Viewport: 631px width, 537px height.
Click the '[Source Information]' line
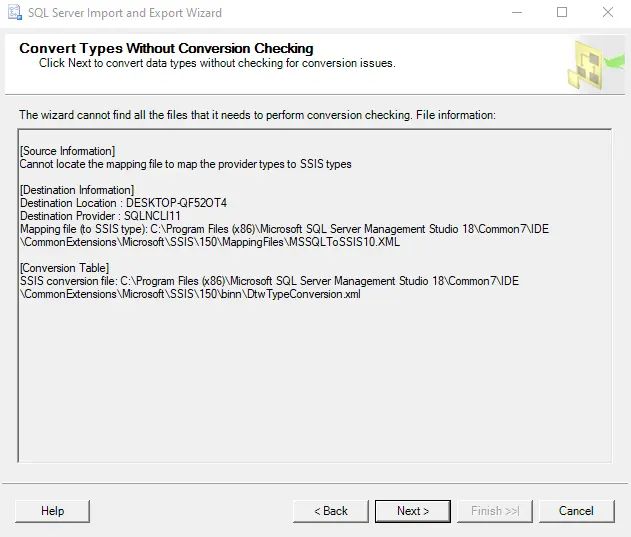[68, 151]
